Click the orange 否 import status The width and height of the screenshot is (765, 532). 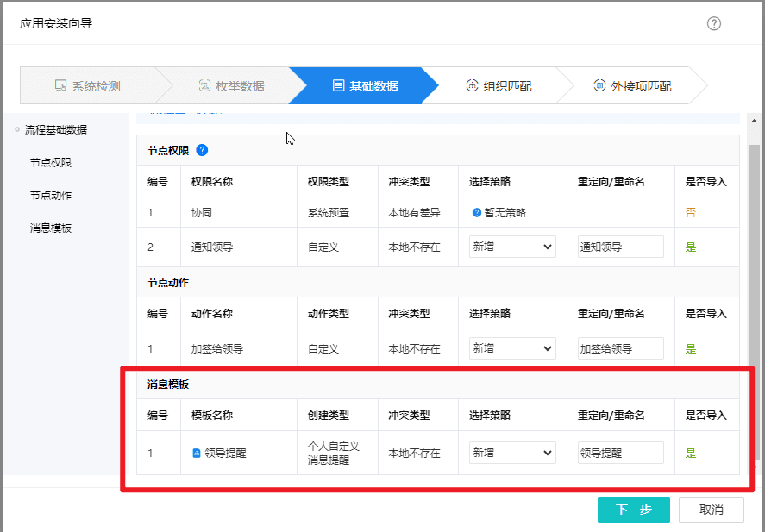point(690,213)
